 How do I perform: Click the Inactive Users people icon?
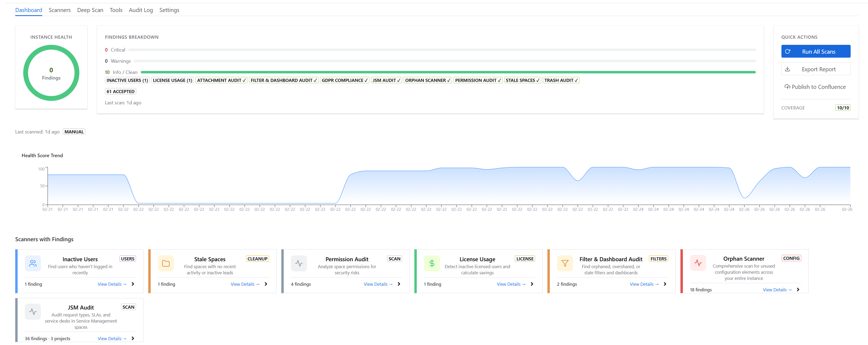point(33,263)
